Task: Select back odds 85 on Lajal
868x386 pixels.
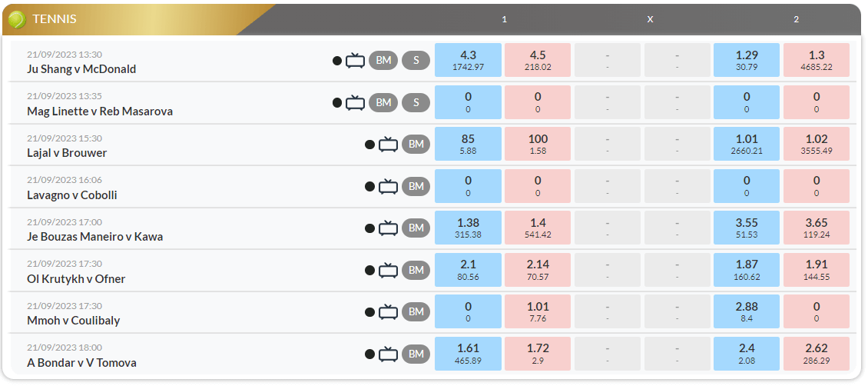Action: pos(469,144)
